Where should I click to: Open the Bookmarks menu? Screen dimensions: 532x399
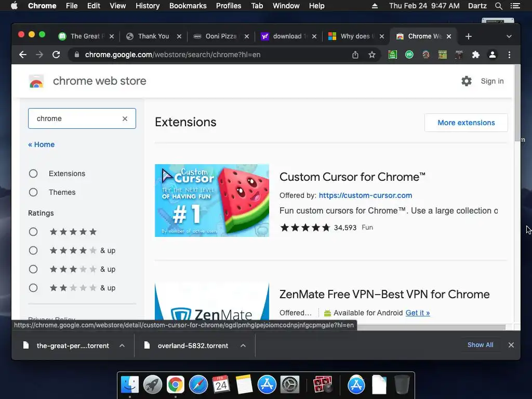[188, 6]
